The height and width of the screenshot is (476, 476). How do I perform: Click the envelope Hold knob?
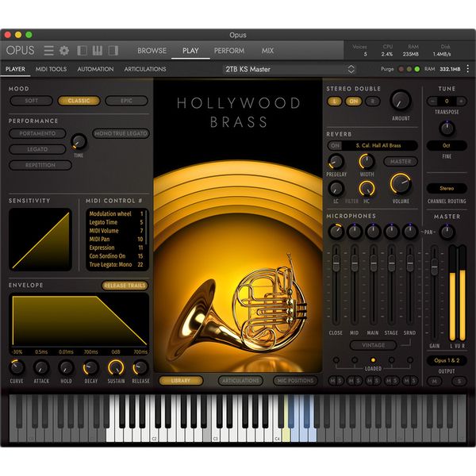click(x=66, y=367)
